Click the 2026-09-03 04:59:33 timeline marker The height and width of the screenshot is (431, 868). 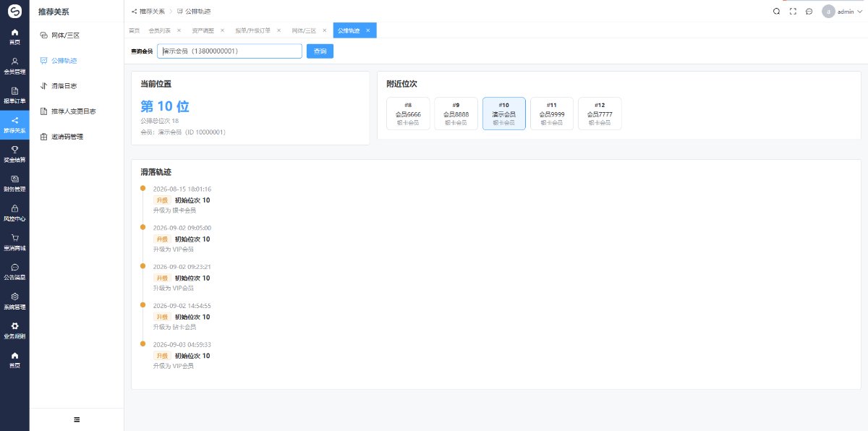click(x=143, y=343)
